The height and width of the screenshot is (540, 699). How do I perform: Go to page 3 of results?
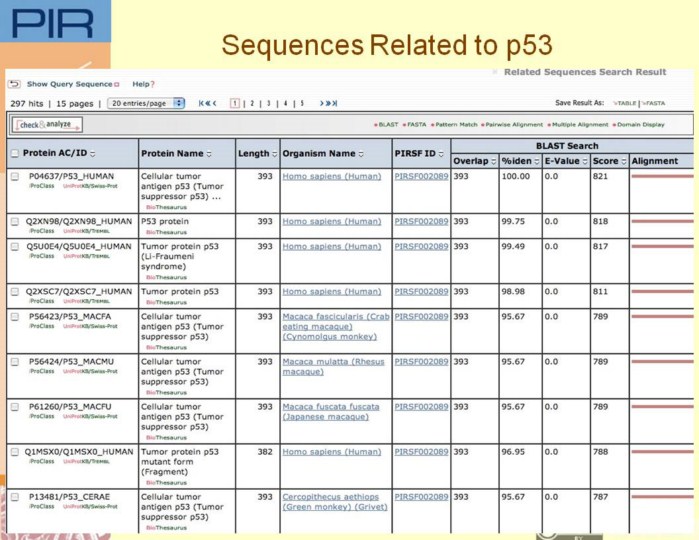coord(269,103)
